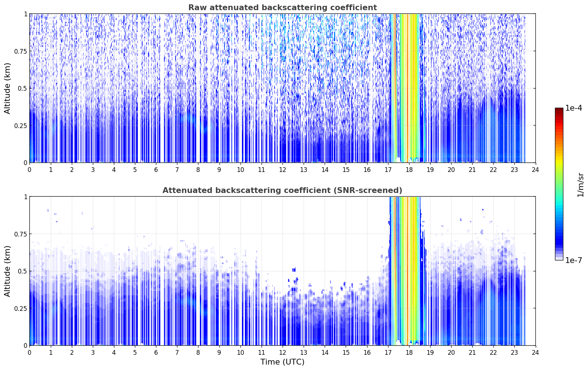Click the 1e-4 colorbar maximum label
The height and width of the screenshot is (370, 588).
[573, 108]
